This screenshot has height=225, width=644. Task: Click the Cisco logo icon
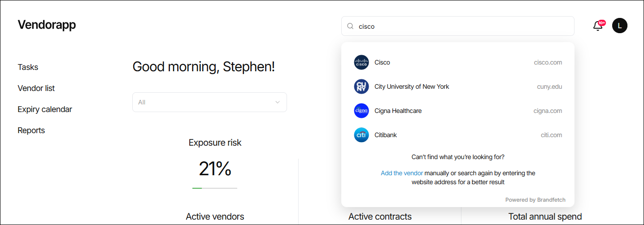[x=361, y=62]
